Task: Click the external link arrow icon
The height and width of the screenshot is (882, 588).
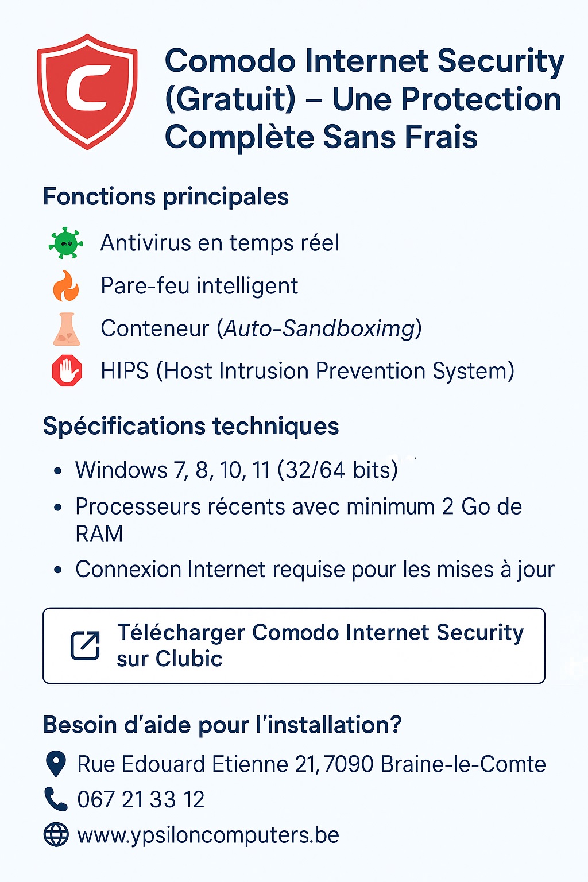Action: [86, 645]
